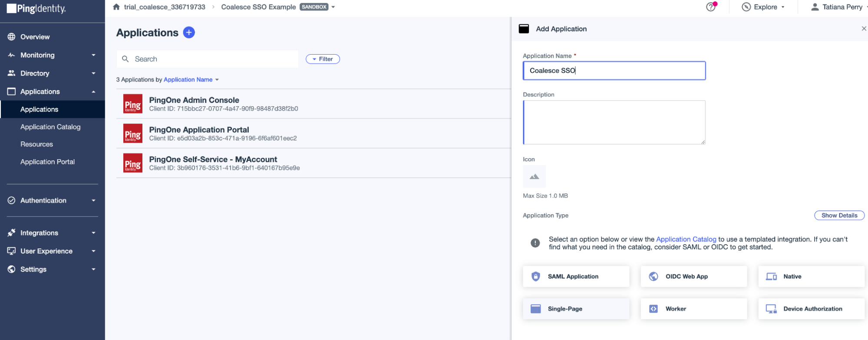Click the Coalesce SSO Example environment name

pyautogui.click(x=258, y=7)
